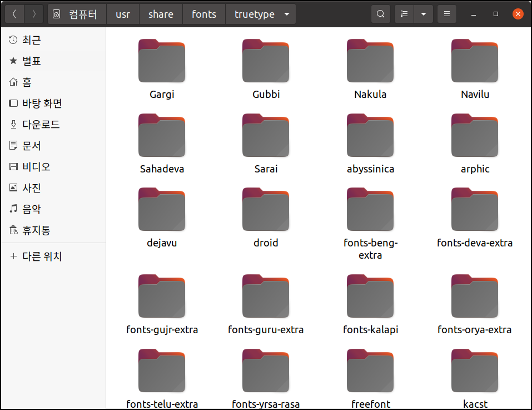This screenshot has height=410, width=532.
Task: Open the search magnifier icon
Action: coord(381,14)
